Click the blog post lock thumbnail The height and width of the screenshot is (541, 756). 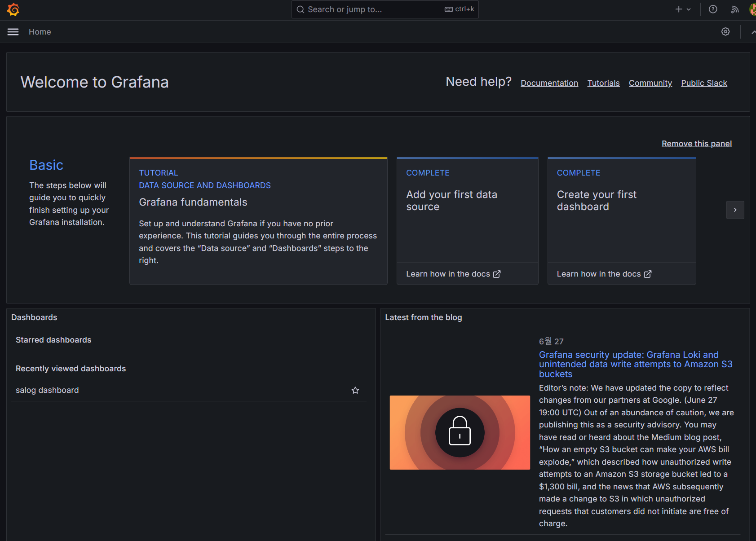(460, 432)
